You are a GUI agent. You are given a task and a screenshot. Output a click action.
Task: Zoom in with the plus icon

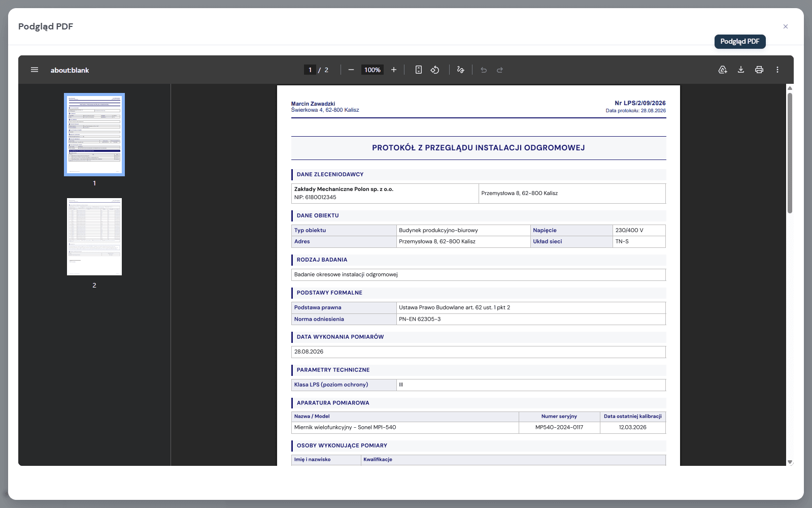coord(394,70)
